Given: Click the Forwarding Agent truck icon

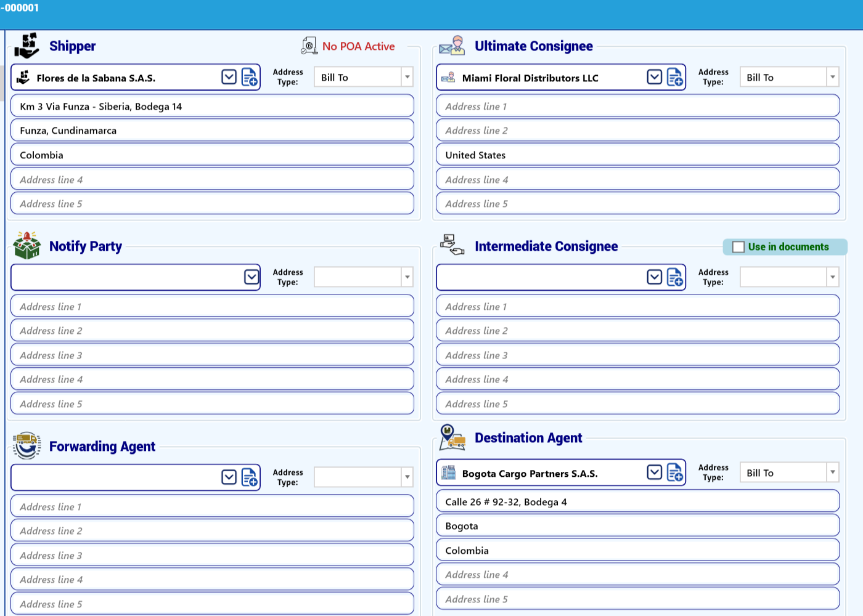Looking at the screenshot, I should tap(27, 446).
